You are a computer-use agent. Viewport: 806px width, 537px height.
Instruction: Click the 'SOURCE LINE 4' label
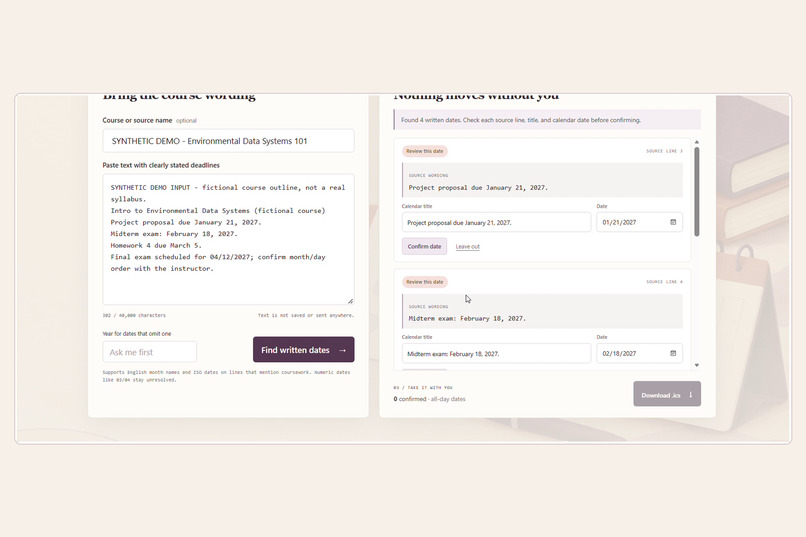click(664, 282)
